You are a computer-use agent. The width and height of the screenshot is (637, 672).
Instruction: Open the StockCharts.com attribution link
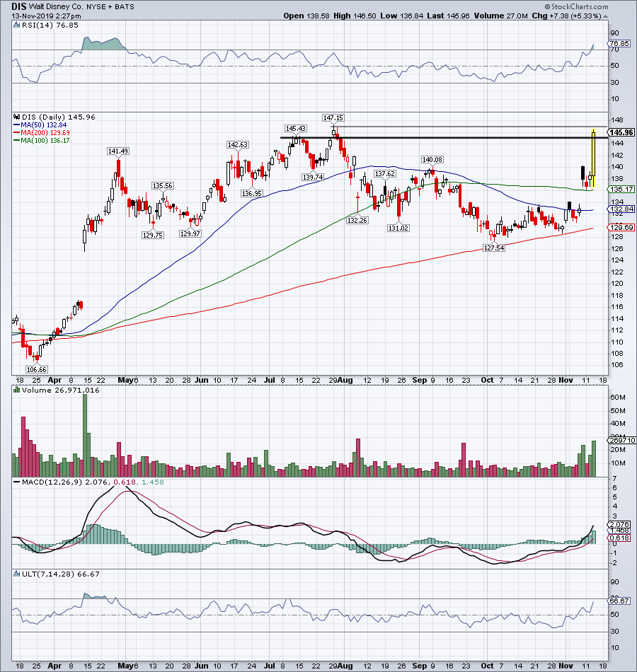point(577,6)
